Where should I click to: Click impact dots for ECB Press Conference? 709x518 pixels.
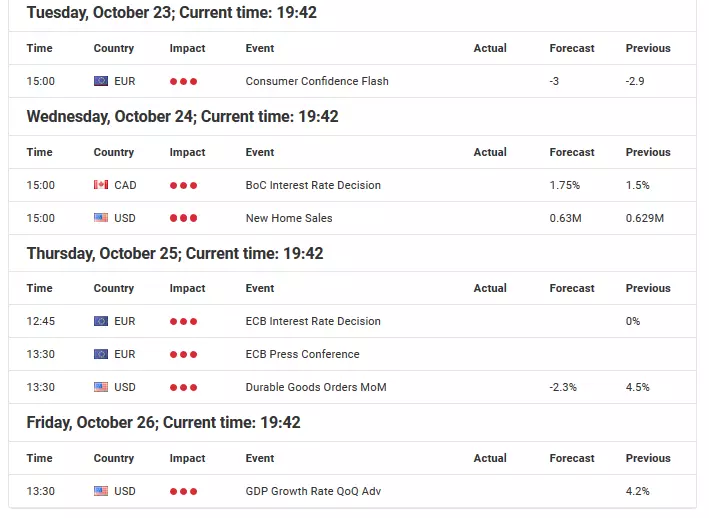coord(184,354)
